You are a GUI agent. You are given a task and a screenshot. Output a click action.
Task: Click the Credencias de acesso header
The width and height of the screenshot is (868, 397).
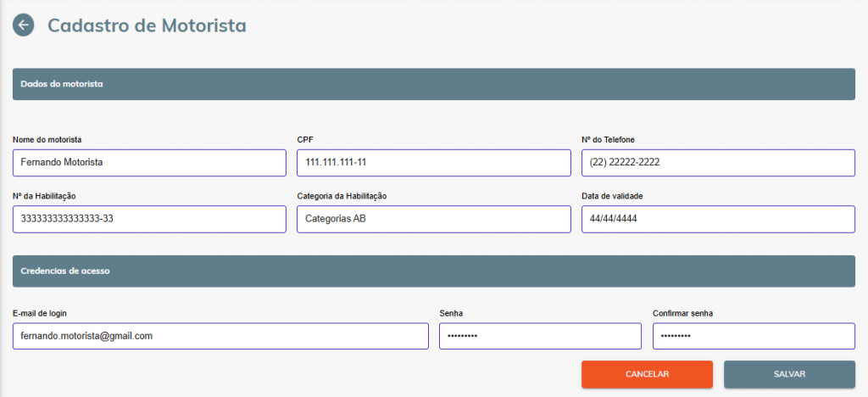click(433, 271)
